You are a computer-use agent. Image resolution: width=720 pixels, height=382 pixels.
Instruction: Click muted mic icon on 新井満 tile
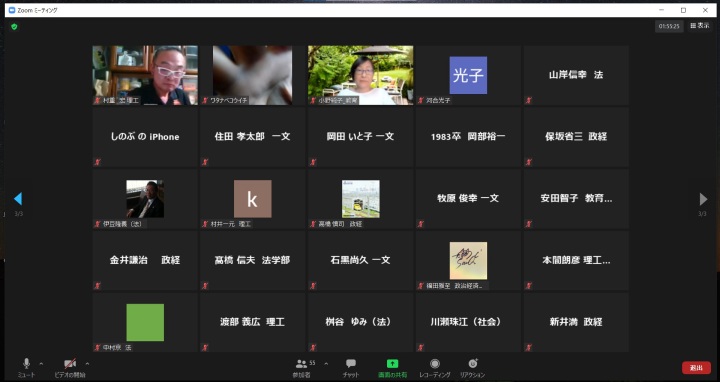pyautogui.click(x=529, y=348)
